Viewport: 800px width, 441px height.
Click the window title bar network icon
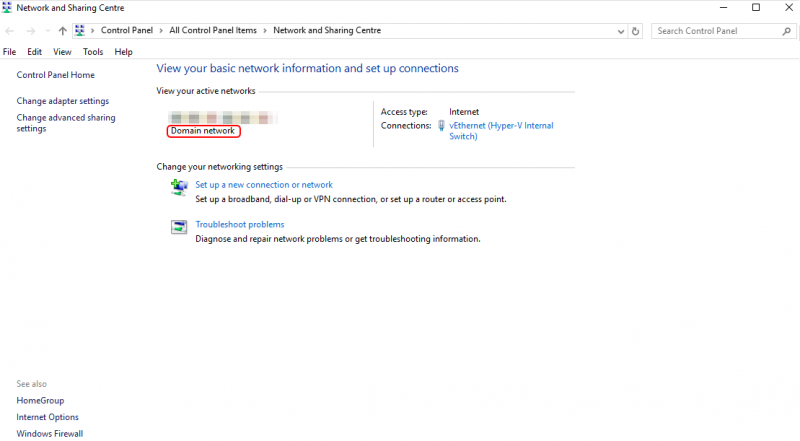pyautogui.click(x=7, y=8)
